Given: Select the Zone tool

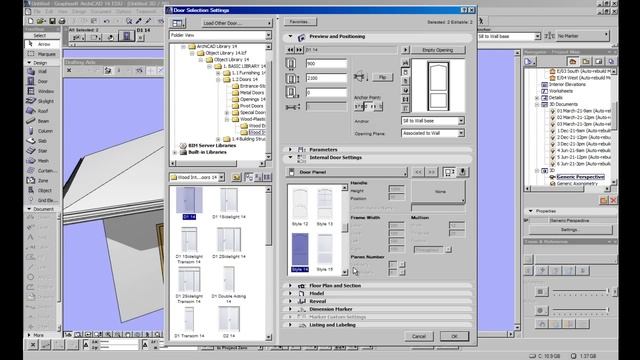Looking at the screenshot, I should 42,180.
